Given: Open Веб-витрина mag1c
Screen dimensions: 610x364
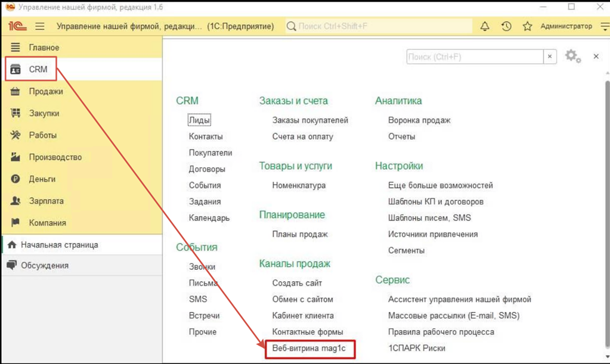Looking at the screenshot, I should tap(309, 348).
